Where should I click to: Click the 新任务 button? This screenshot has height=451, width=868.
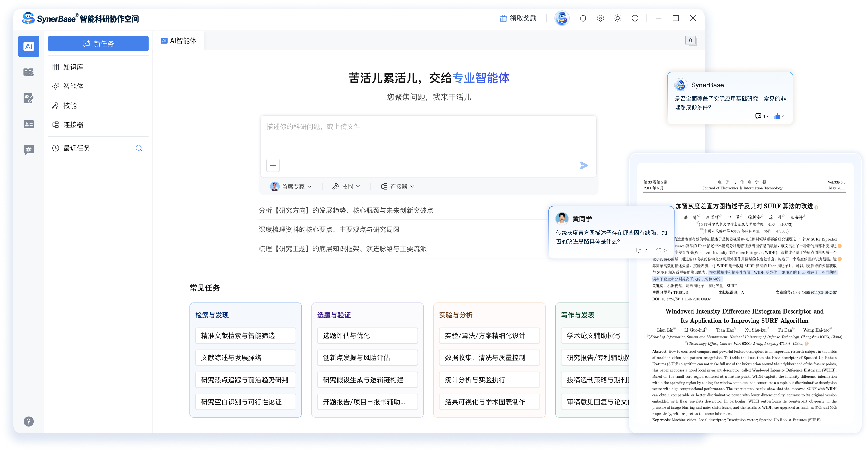[98, 43]
